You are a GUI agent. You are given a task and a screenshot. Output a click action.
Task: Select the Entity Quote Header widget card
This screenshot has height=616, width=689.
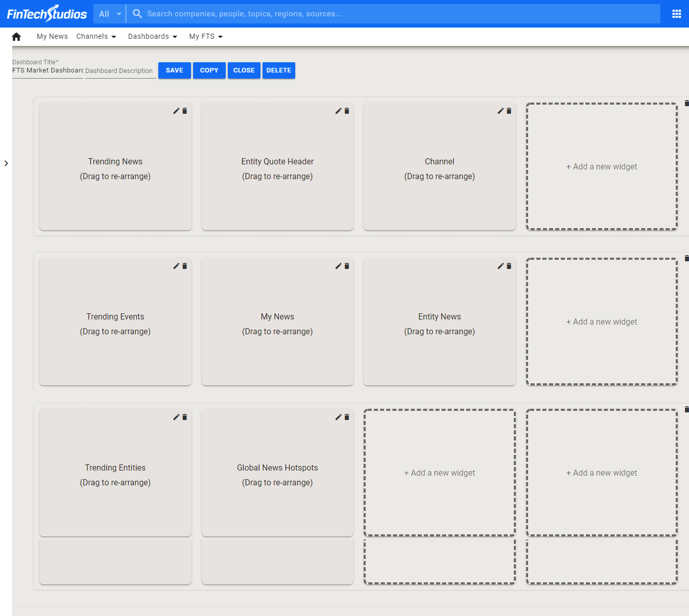click(x=277, y=166)
